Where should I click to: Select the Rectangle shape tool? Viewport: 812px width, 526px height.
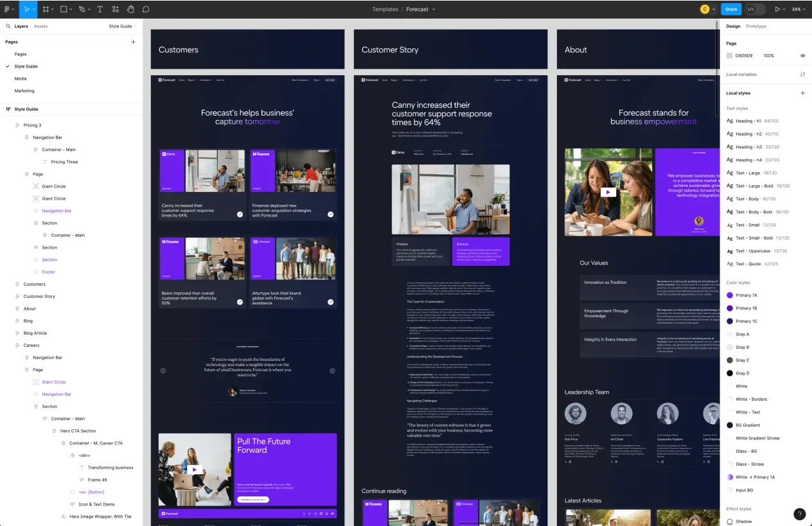pyautogui.click(x=64, y=9)
